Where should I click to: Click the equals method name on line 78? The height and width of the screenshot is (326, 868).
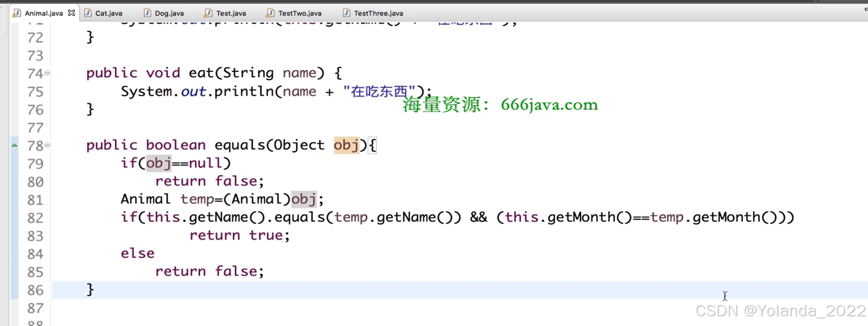point(240,145)
